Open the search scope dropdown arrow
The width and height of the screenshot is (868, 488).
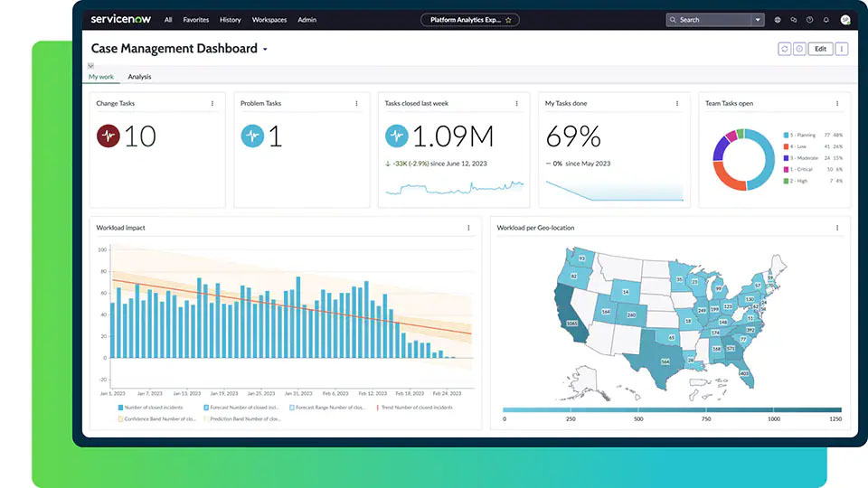pyautogui.click(x=758, y=20)
